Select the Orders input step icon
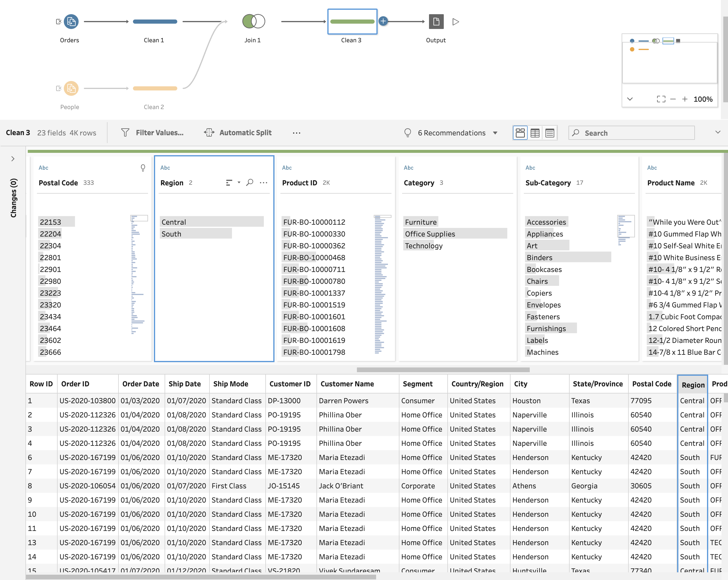 pos(71,22)
